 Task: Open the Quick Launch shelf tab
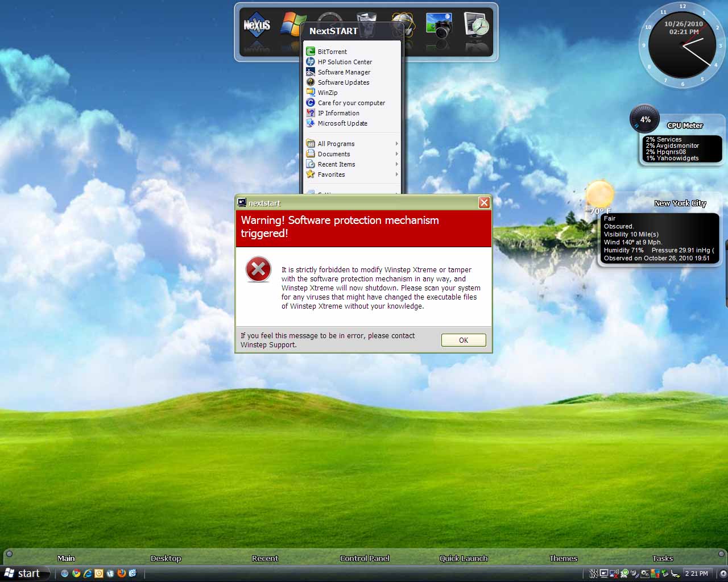pos(464,558)
